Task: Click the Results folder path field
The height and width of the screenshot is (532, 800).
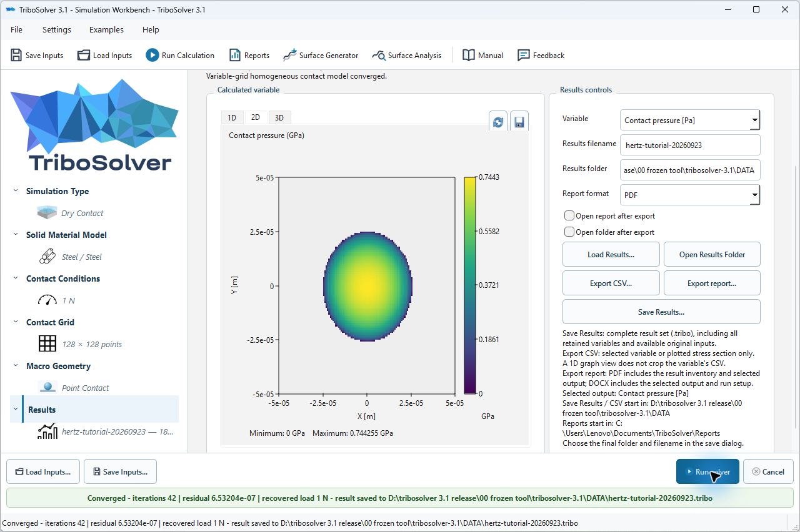Action: pyautogui.click(x=690, y=169)
